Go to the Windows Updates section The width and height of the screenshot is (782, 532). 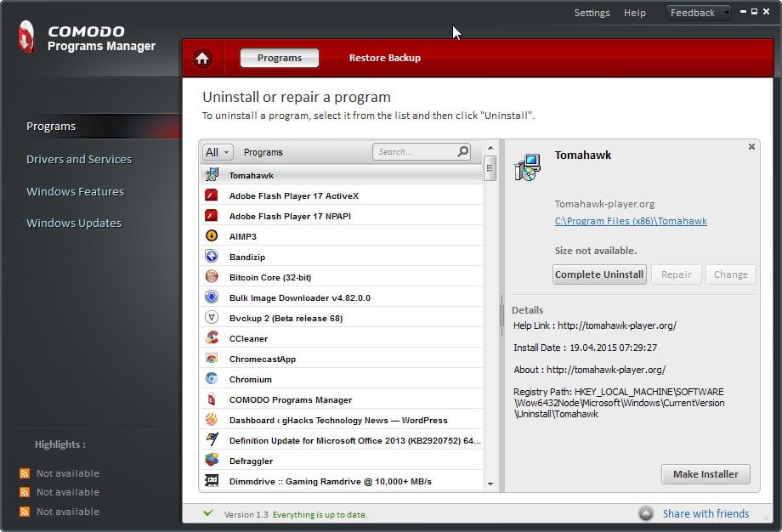click(74, 224)
